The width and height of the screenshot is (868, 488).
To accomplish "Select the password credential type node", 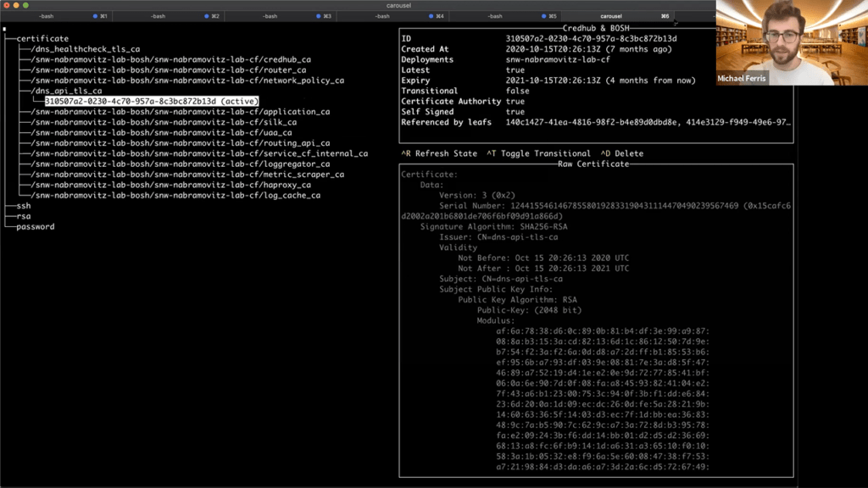I will (x=36, y=227).
